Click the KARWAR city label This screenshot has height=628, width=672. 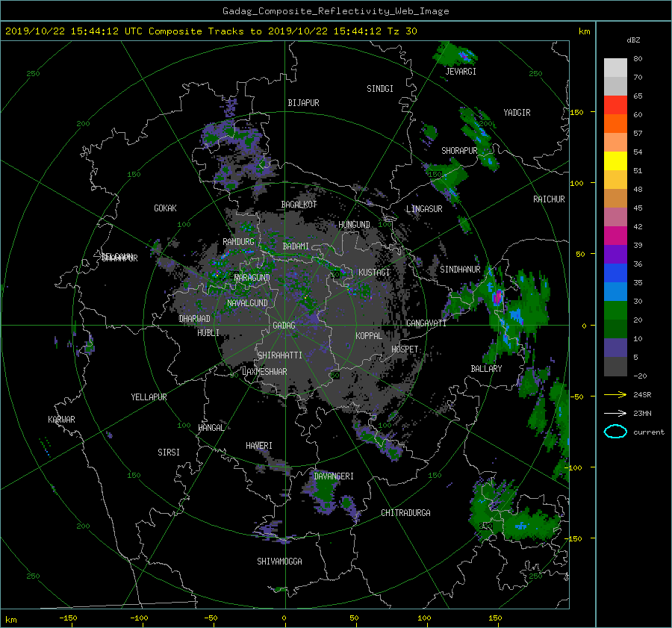[x=61, y=420]
